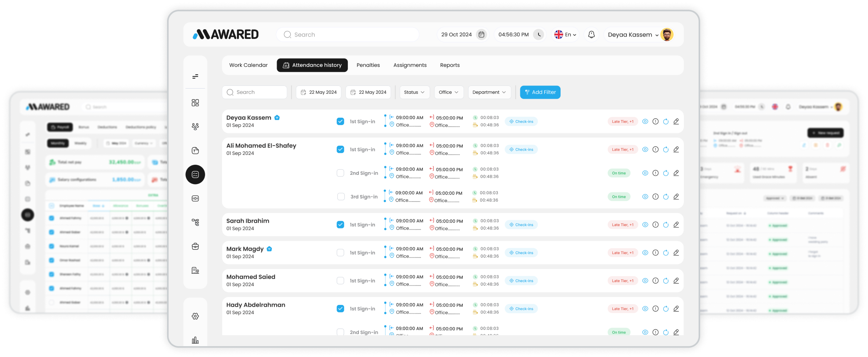Click the clock icon next to 04:56:30 PM
Viewport: 868px width, 357px height.
click(x=539, y=35)
